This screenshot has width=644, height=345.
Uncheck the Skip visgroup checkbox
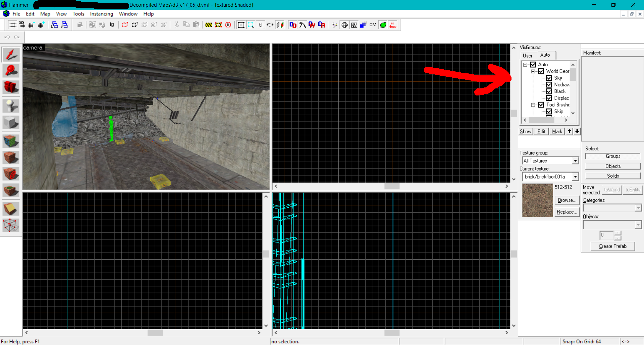549,112
